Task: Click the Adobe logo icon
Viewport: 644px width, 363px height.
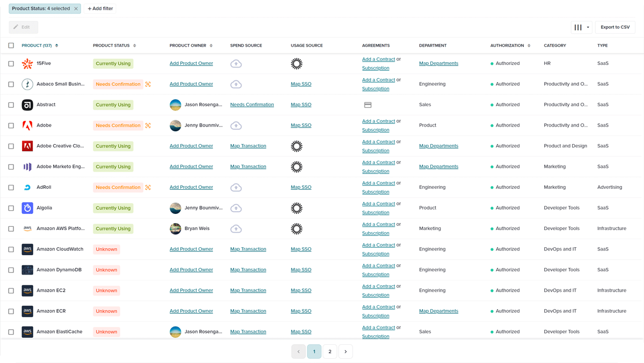Action: pos(27,125)
